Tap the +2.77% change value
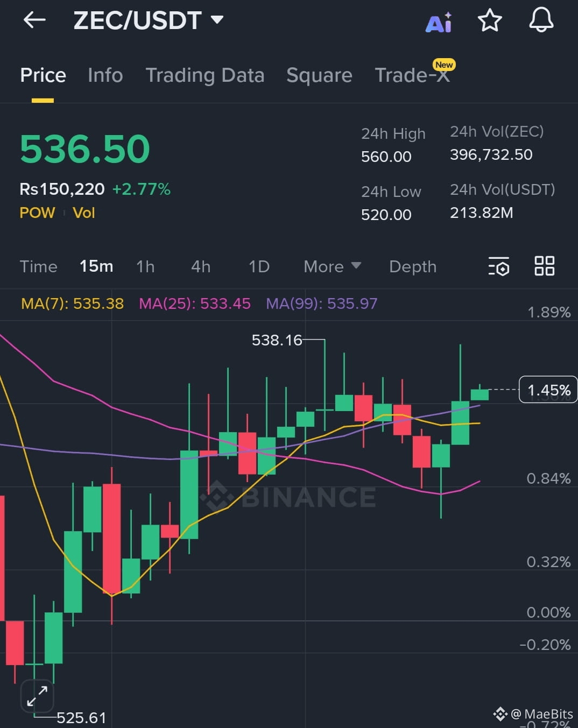578x728 pixels. (141, 189)
